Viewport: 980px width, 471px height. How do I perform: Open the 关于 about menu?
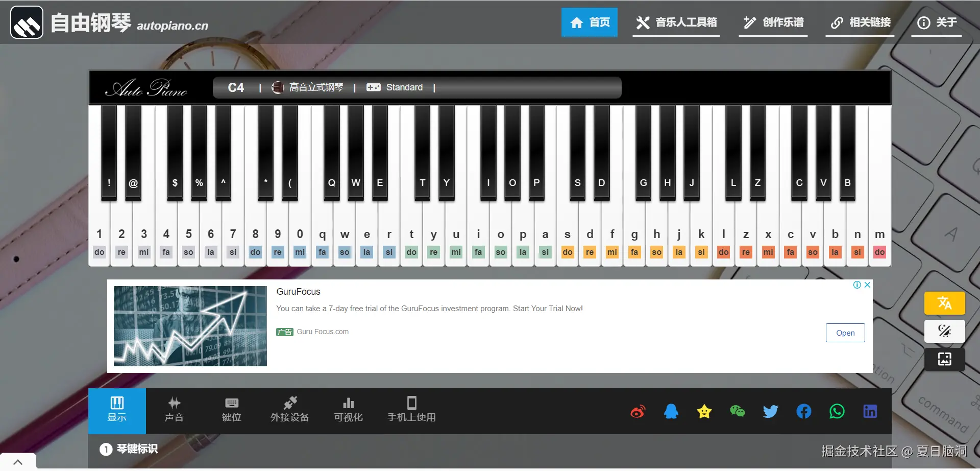937,22
